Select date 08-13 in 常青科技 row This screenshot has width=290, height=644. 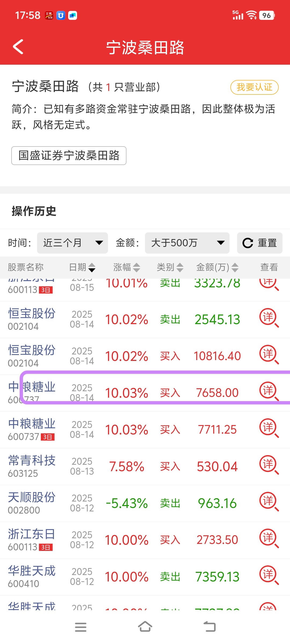point(82,471)
